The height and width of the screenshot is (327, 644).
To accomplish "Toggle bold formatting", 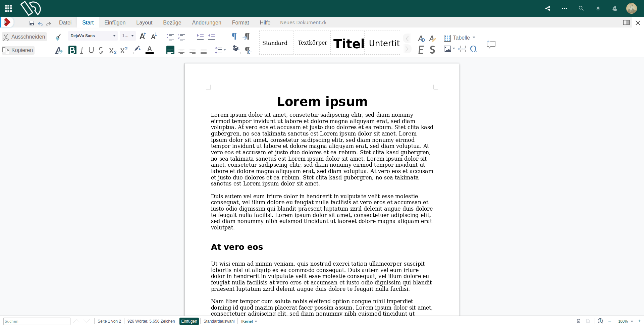I will [x=72, y=50].
